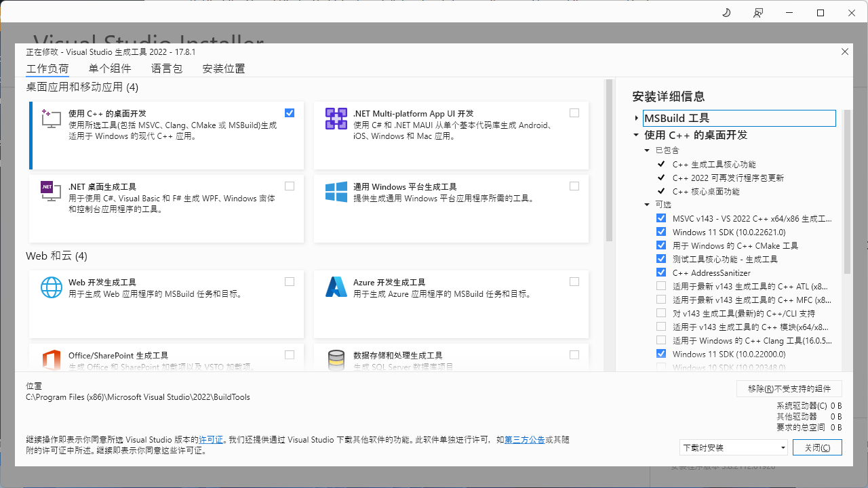The image size is (868, 488).
Task: Uncheck 测试工具核心功能 - 生成工具
Action: pos(661,259)
